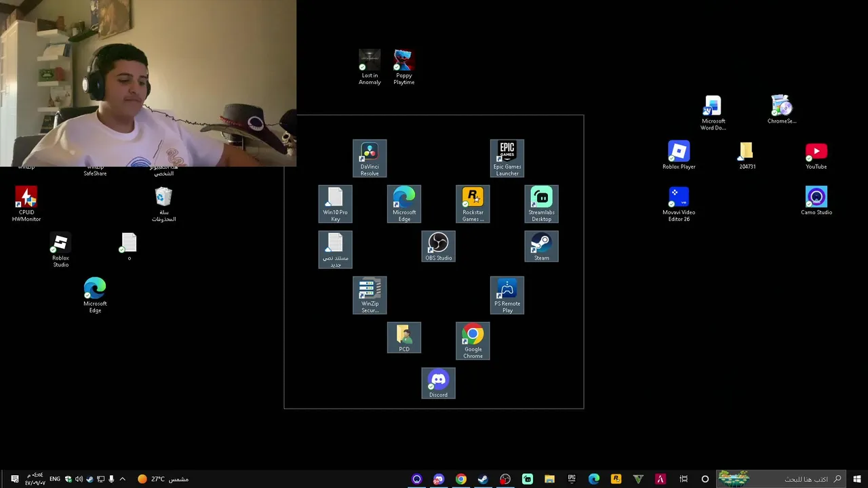This screenshot has height=488, width=868.
Task: Select the Camo Studio desktop shortcut
Action: 816,201
